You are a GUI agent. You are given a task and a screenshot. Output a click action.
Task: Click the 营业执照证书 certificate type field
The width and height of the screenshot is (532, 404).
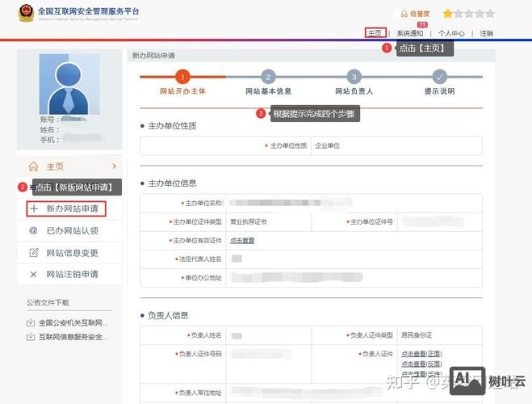[268, 221]
